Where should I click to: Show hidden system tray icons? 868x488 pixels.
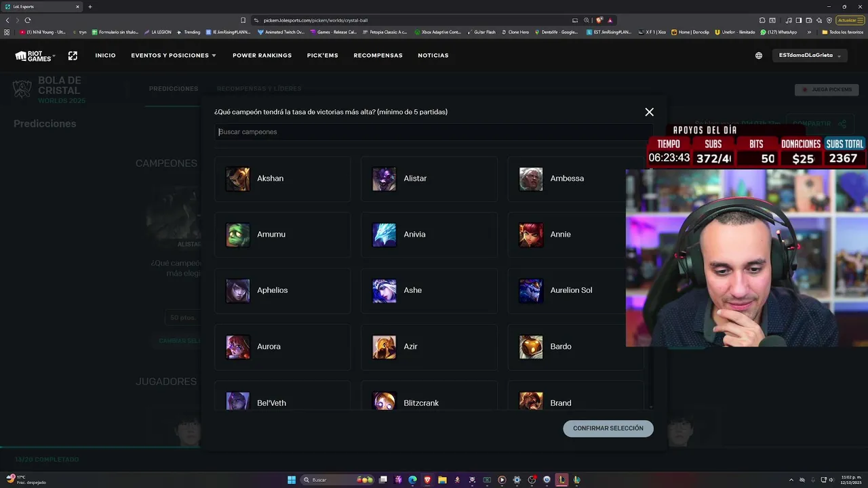tap(792, 480)
